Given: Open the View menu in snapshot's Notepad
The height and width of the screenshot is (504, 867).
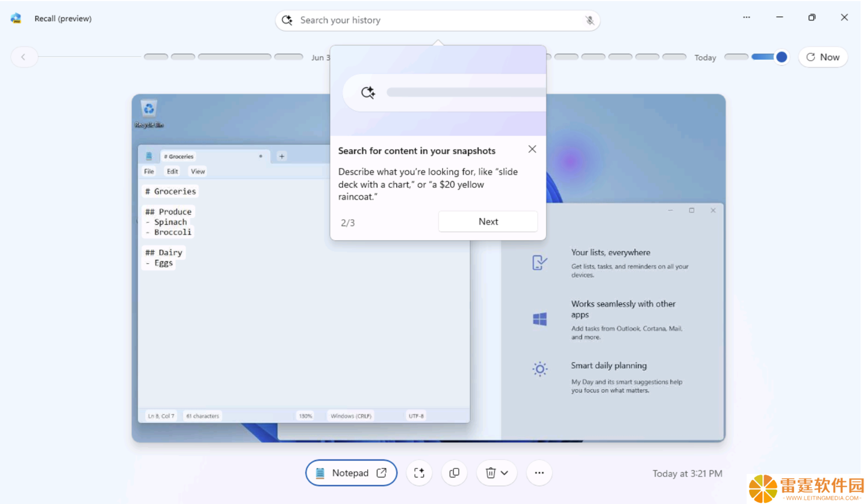Looking at the screenshot, I should tap(197, 172).
